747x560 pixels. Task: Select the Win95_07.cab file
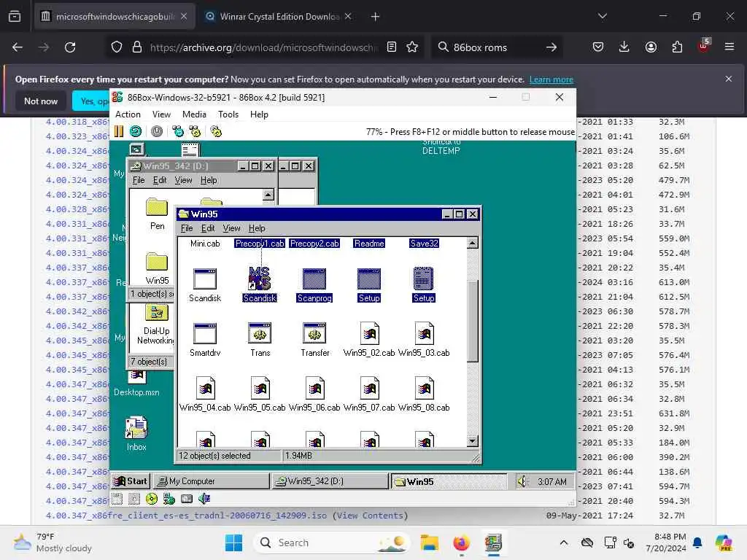369,394
